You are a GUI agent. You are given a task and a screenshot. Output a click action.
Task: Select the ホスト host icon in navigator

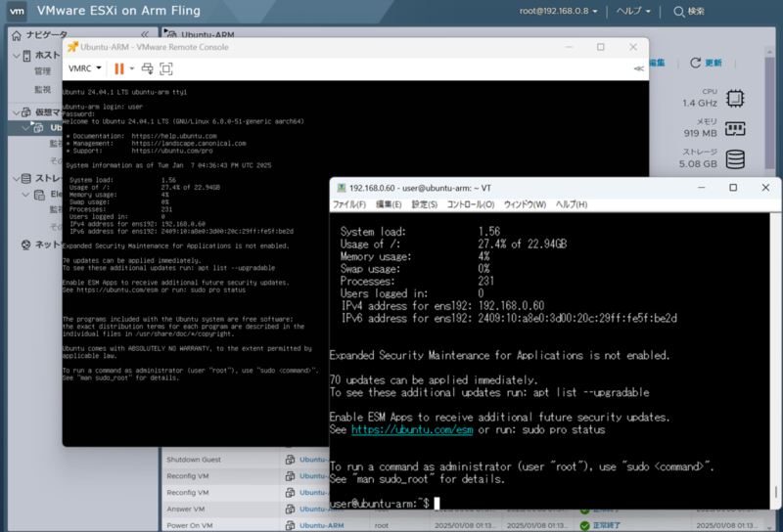tap(26, 56)
